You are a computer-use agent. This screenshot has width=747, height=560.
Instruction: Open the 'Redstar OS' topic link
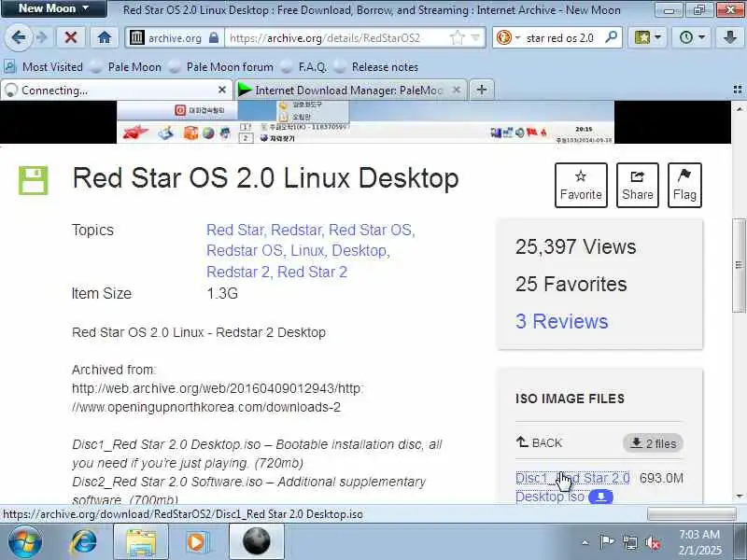coord(245,250)
